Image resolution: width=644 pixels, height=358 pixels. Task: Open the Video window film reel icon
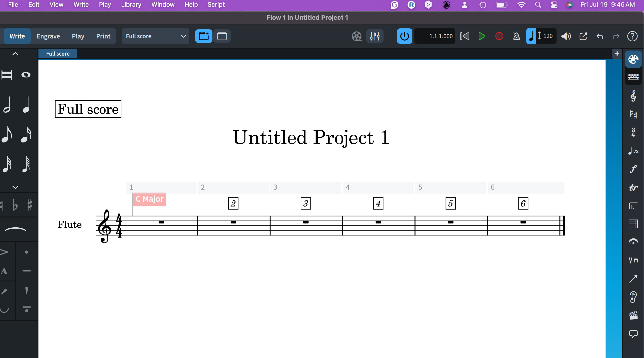click(357, 36)
